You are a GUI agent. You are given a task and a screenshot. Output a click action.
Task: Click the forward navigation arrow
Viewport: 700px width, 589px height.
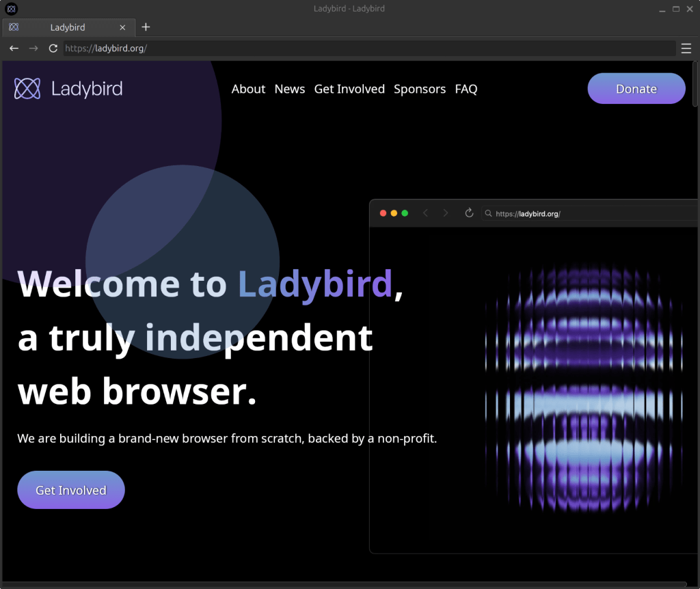pos(33,48)
